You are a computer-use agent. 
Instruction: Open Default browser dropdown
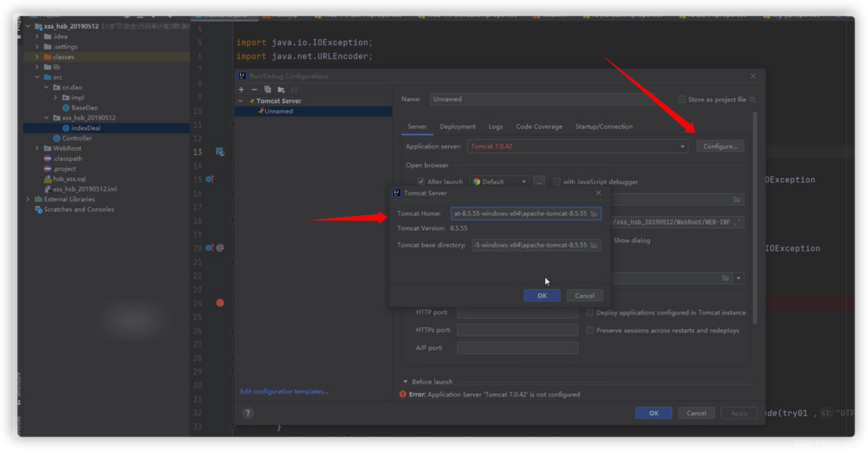(499, 182)
